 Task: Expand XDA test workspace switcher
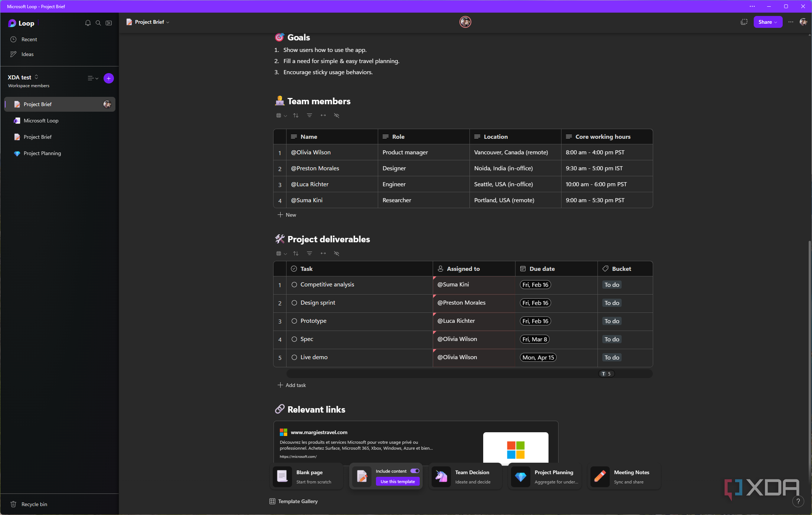coord(36,77)
